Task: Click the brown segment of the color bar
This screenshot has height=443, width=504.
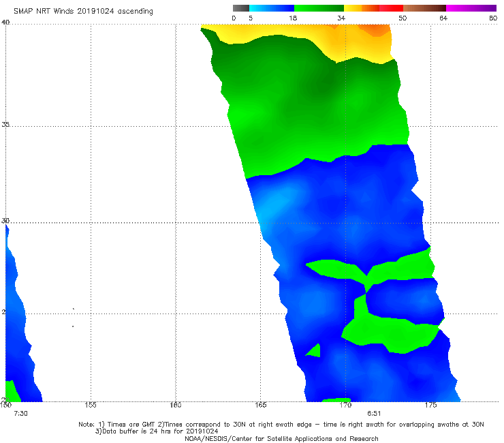Action: [424, 8]
